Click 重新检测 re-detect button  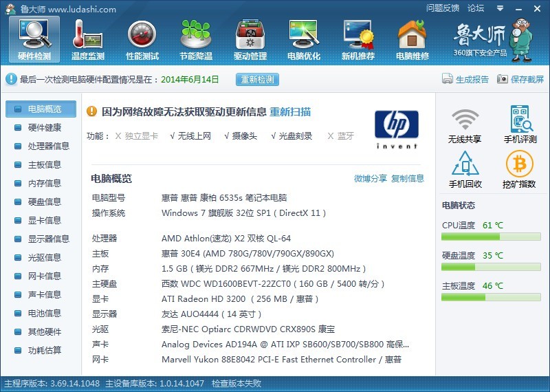point(257,79)
